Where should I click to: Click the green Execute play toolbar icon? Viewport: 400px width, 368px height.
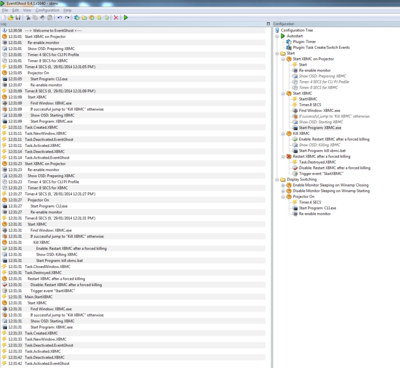point(126,18)
